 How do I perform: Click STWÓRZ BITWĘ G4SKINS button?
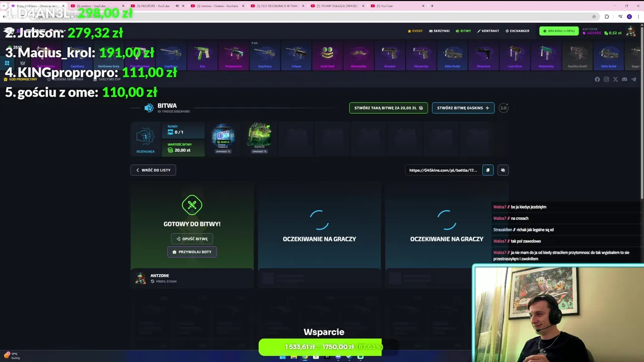[463, 108]
